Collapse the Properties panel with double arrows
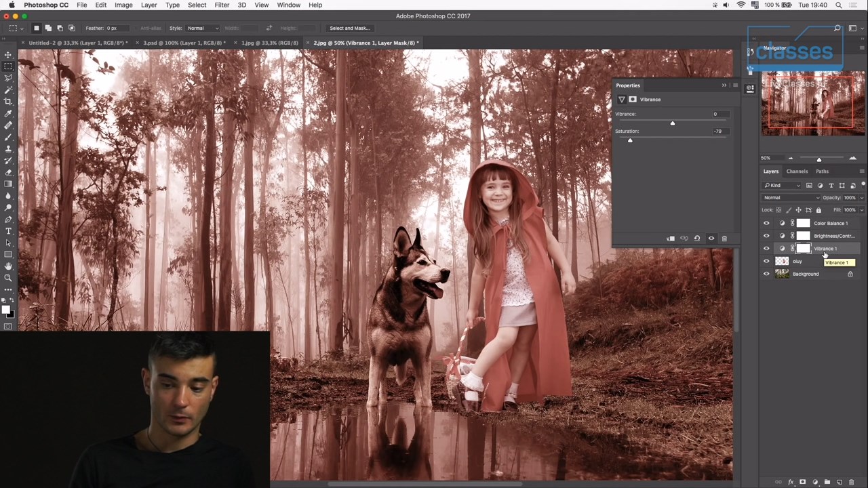The image size is (868, 488). tap(724, 85)
